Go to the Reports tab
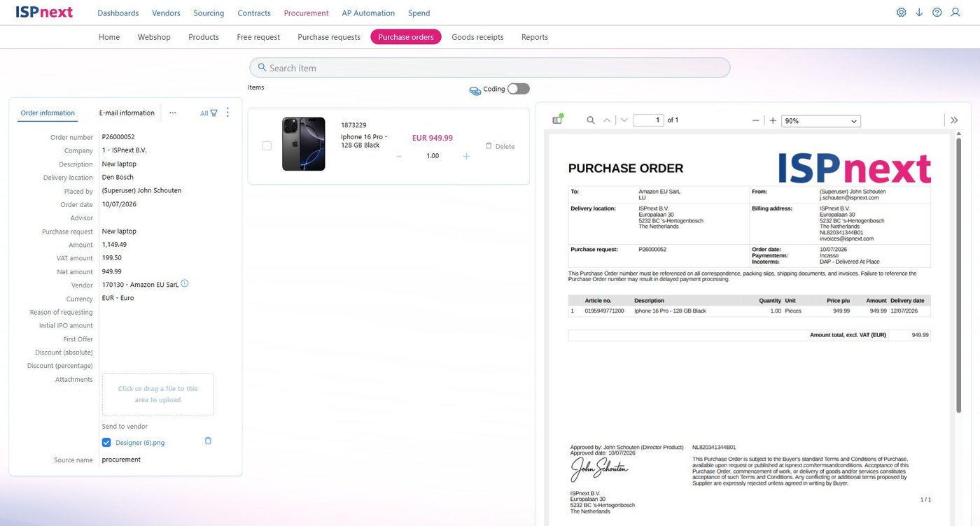 [x=535, y=37]
